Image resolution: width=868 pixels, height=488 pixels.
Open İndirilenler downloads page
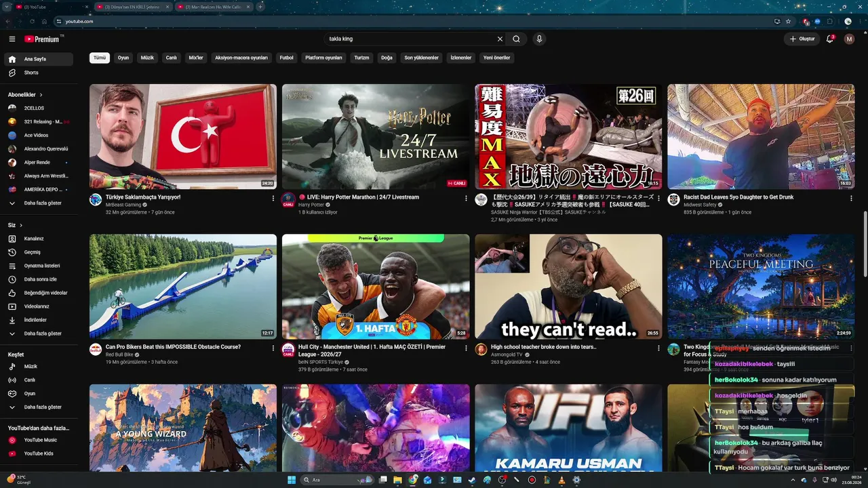click(39, 320)
